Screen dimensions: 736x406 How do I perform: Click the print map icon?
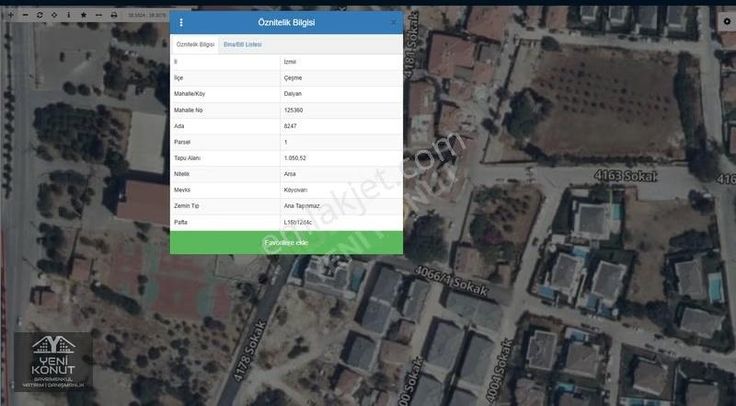click(114, 16)
